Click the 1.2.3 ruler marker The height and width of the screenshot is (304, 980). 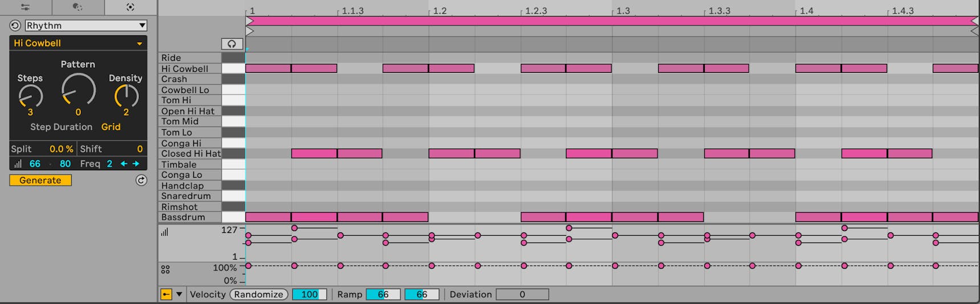pos(536,10)
